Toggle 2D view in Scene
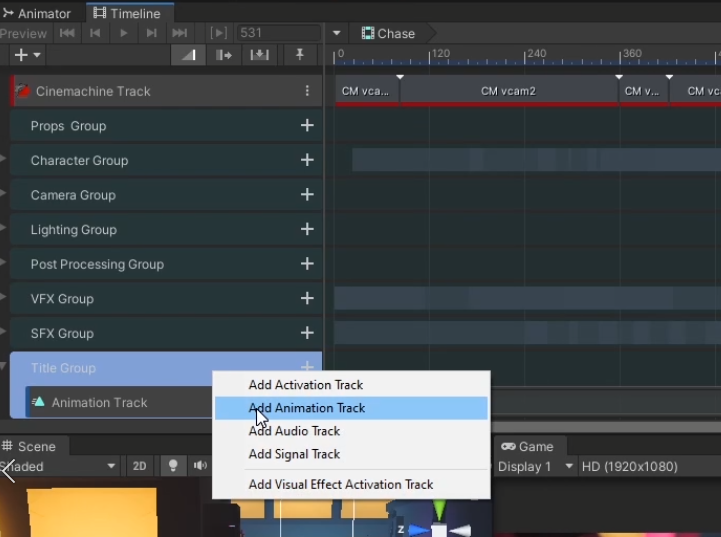This screenshot has width=721, height=537. click(x=140, y=466)
